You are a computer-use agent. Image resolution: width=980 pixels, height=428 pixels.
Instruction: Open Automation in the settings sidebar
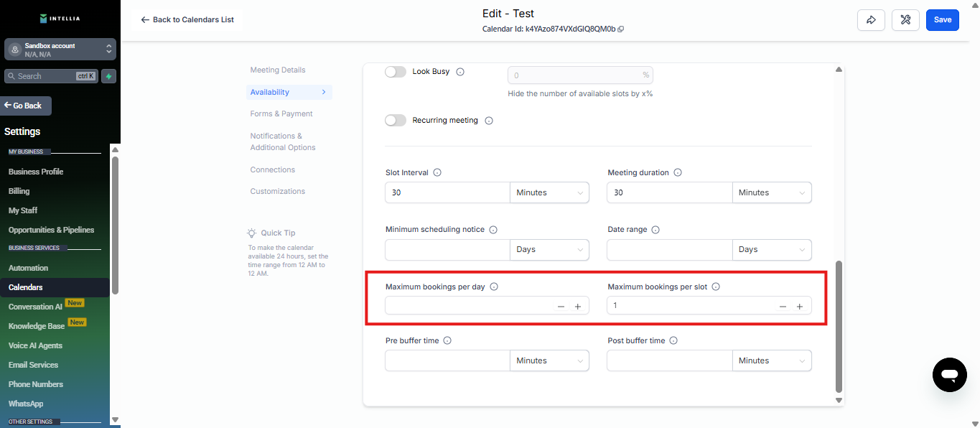(28, 268)
